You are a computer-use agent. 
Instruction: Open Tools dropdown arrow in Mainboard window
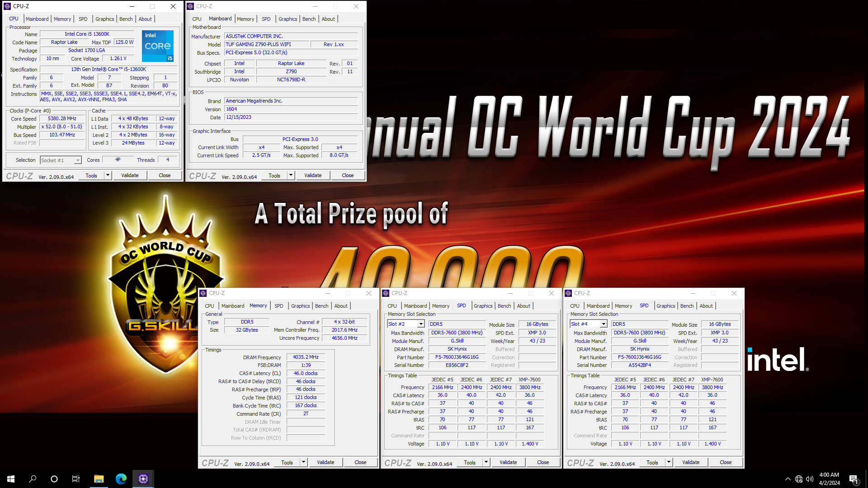tap(291, 175)
